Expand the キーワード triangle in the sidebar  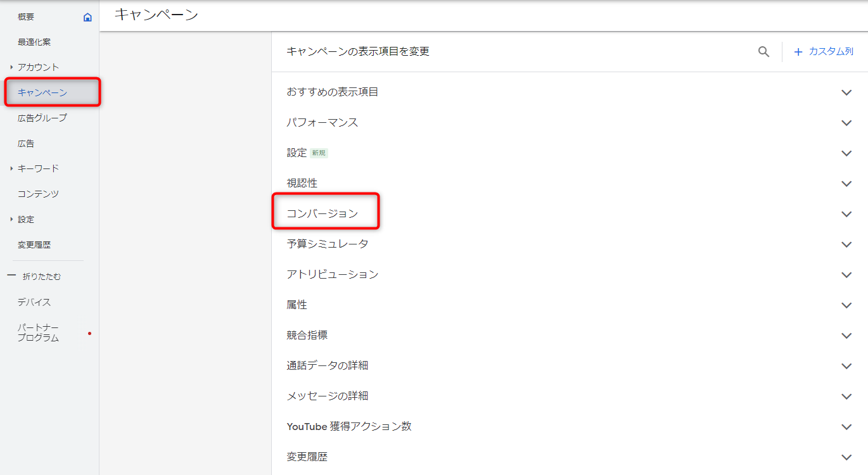[x=11, y=168]
